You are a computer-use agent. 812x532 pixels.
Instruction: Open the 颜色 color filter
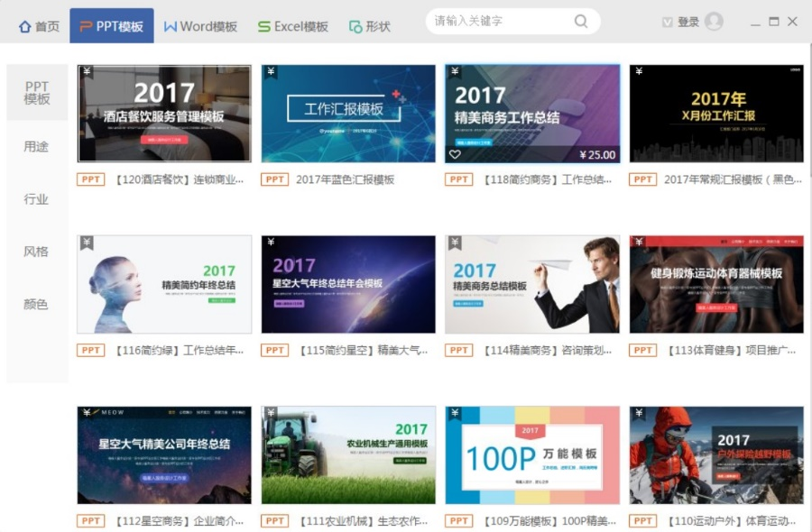(x=36, y=304)
